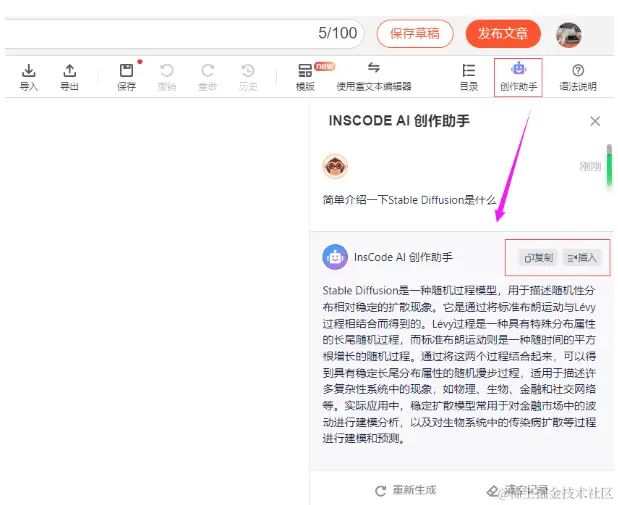The width and height of the screenshot is (618, 505).
Task: Switch to 使用富文本编辑器
Action: click(374, 78)
